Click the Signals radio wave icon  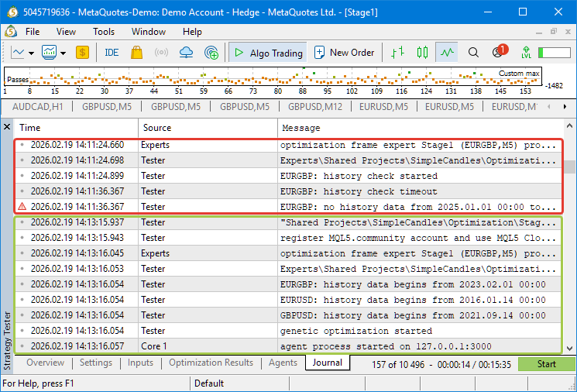tap(161, 53)
